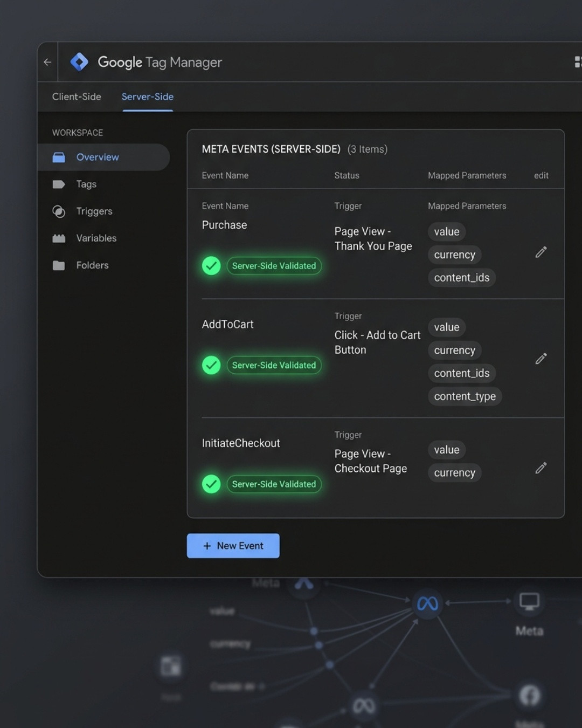Click the value chip in the AddToCart row

pos(447,327)
